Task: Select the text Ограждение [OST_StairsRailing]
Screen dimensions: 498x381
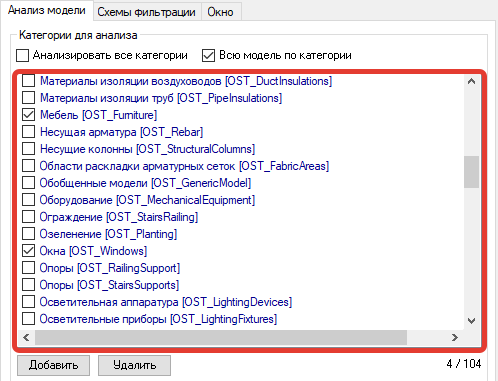Action: pos(119,217)
